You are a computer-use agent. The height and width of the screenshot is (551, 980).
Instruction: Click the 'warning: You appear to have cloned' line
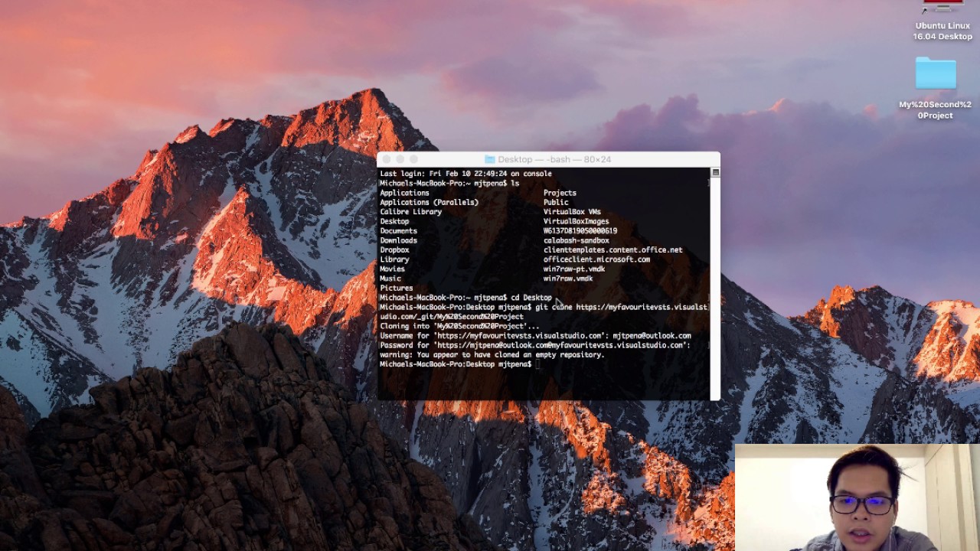(x=492, y=355)
